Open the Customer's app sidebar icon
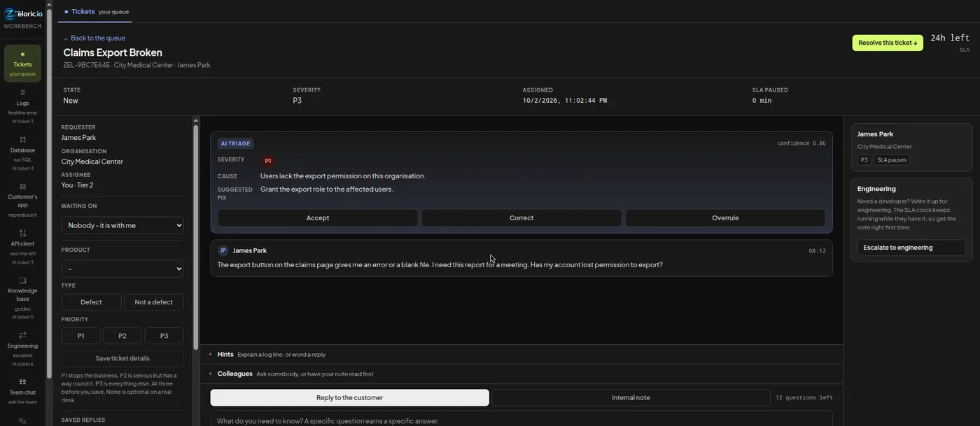Screen dimensions: 980x426 click(x=22, y=200)
